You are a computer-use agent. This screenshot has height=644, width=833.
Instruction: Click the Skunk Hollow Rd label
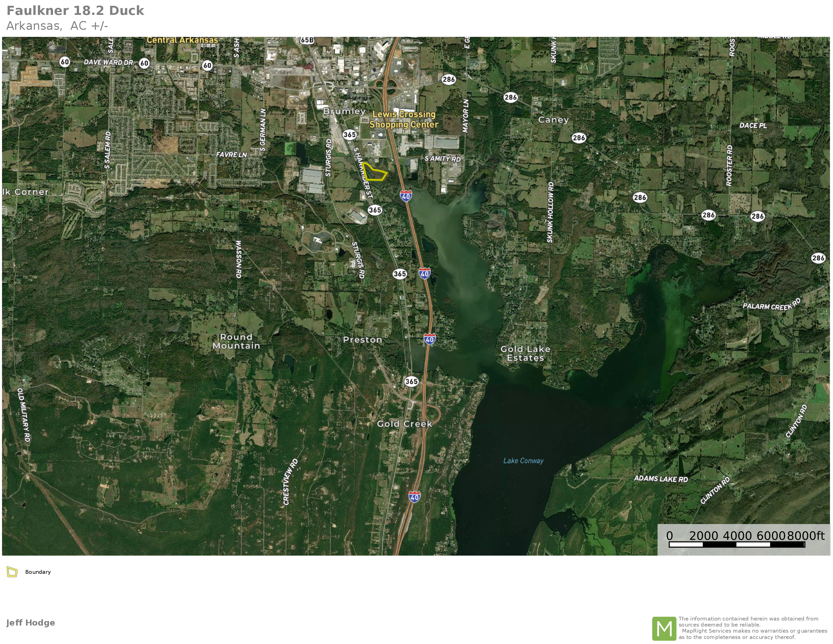(x=550, y=212)
